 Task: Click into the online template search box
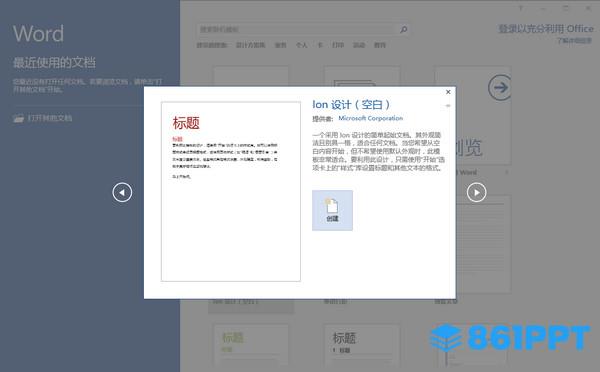[x=297, y=29]
